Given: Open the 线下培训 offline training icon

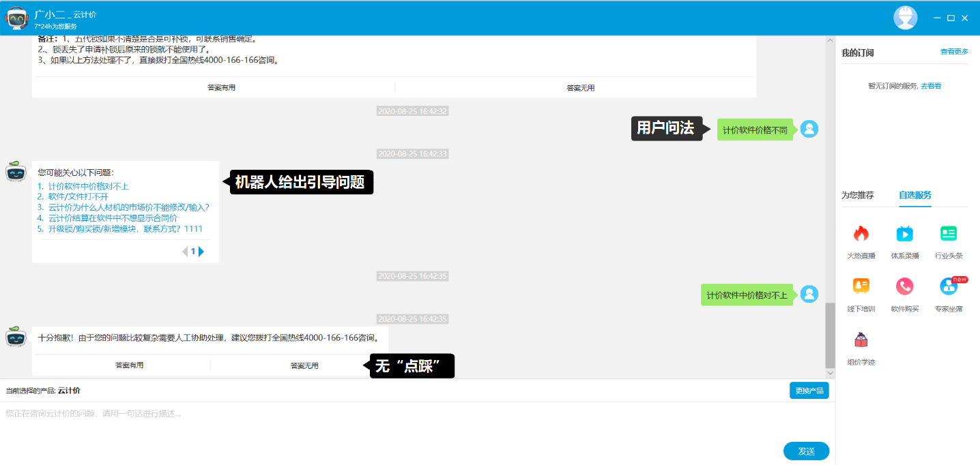Looking at the screenshot, I should tap(861, 286).
